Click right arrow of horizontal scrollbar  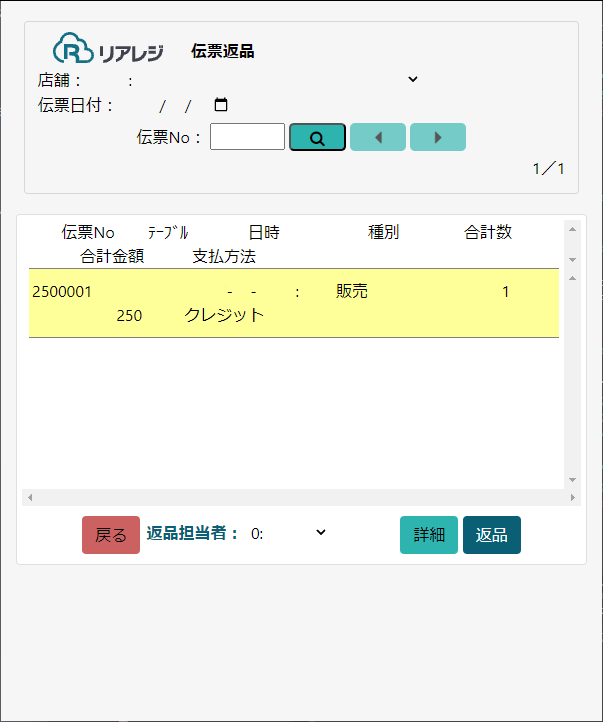point(572,497)
